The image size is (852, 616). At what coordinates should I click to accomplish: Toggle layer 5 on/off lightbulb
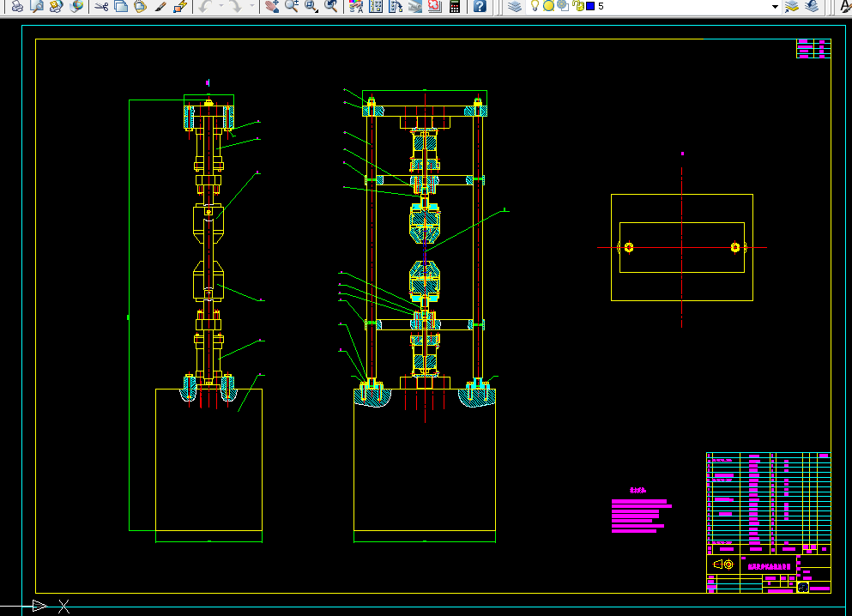535,6
